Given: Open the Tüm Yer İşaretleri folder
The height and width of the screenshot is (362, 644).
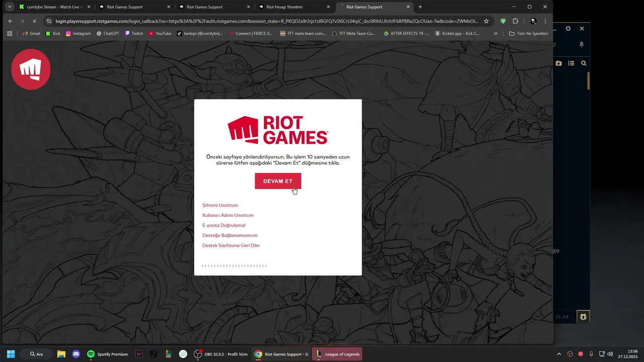Looking at the screenshot, I should [x=528, y=34].
